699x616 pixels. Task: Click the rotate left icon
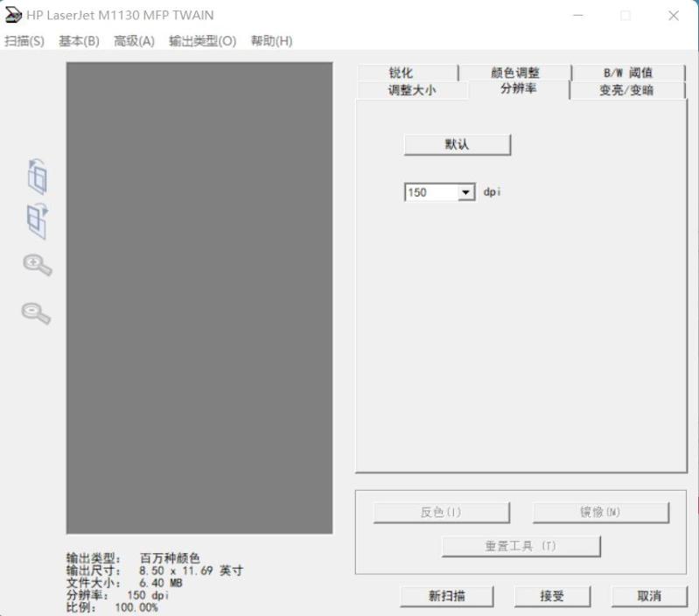pyautogui.click(x=38, y=177)
